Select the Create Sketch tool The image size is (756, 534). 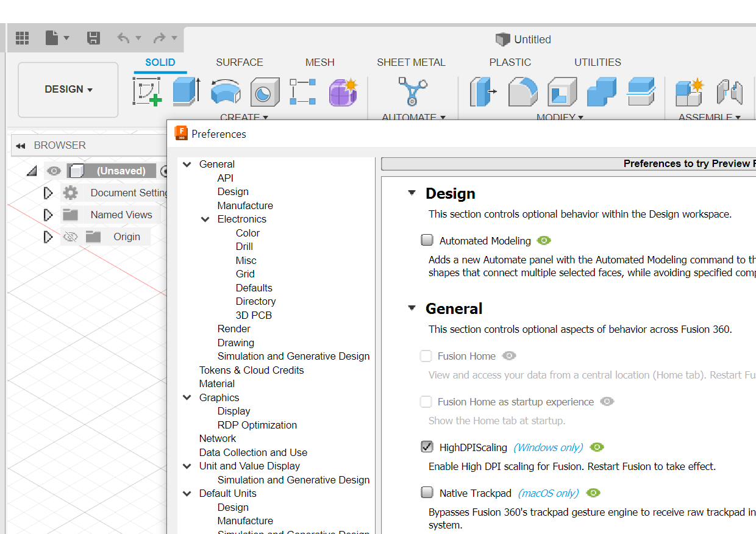click(147, 91)
